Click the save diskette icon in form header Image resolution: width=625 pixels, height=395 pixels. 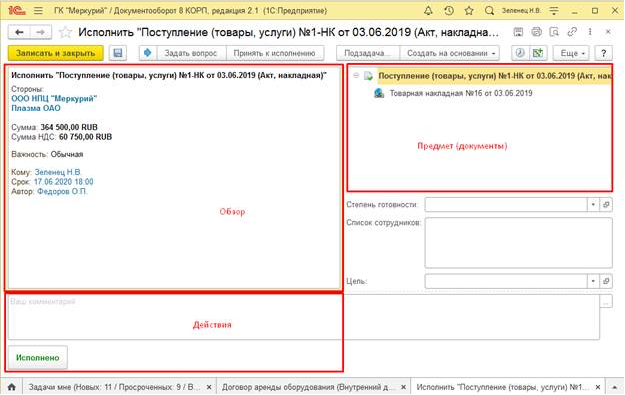click(518, 32)
